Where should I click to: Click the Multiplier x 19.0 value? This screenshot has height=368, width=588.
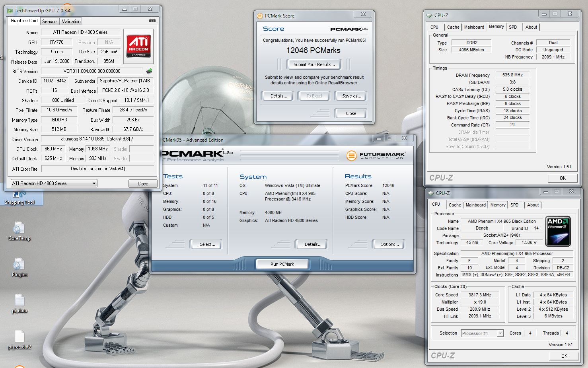click(x=480, y=302)
